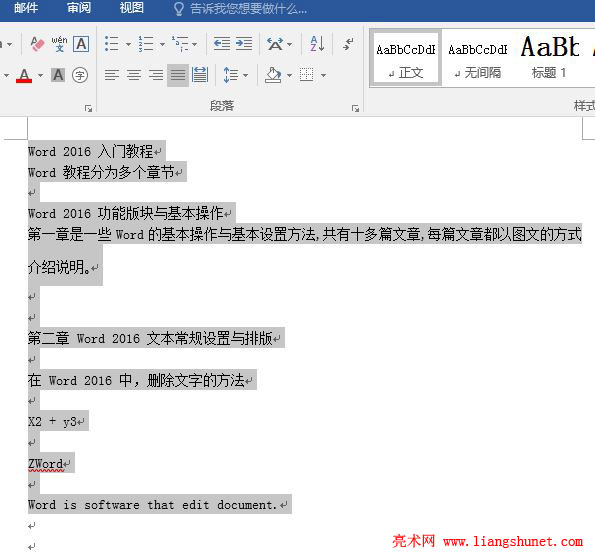
Task: Click Line and Paragraph Spacing icon
Action: 231,75
